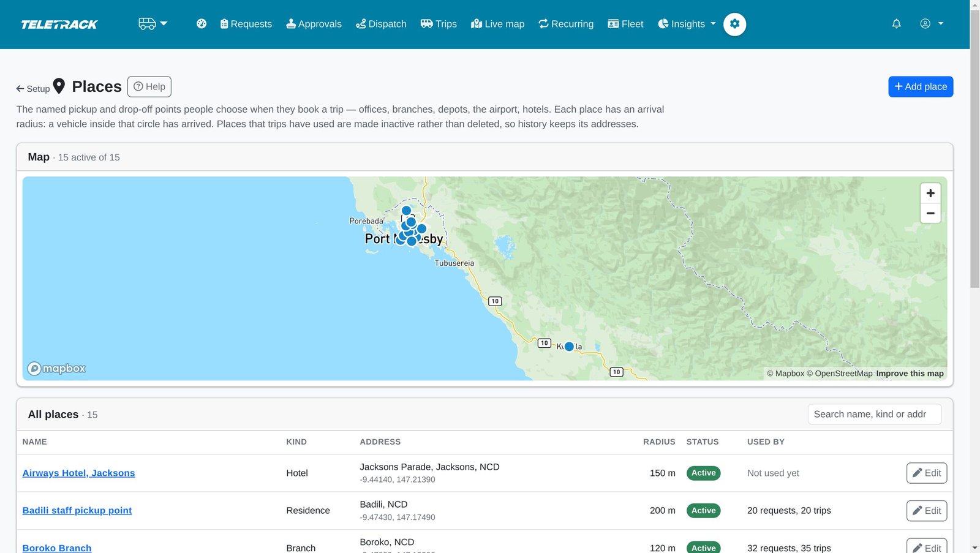Click the 150 m radius value

pyautogui.click(x=663, y=473)
